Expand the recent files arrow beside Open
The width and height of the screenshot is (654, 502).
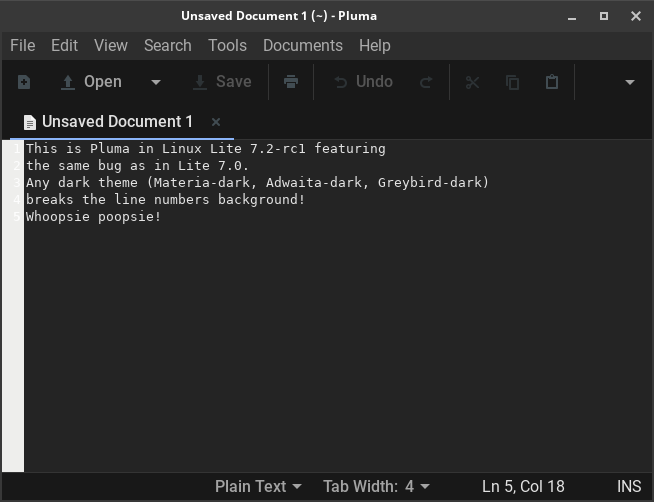(155, 82)
